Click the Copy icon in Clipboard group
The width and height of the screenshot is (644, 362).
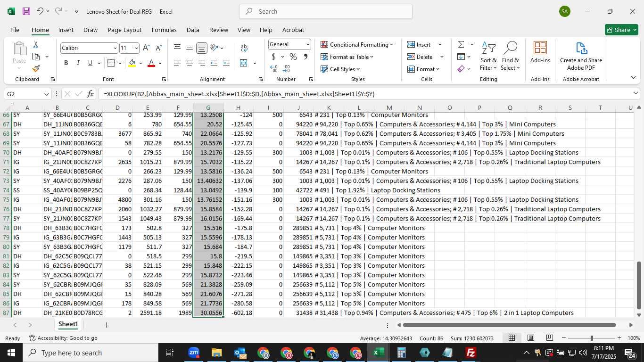[35, 57]
